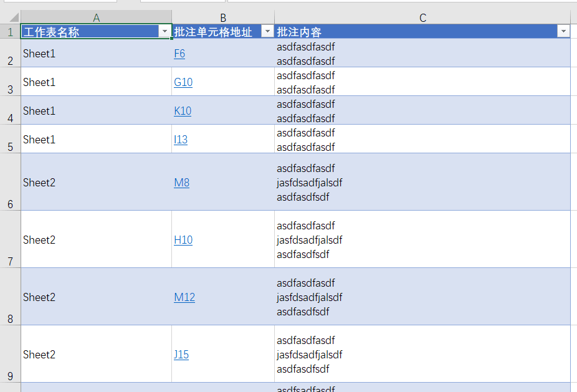Viewport: 577px width, 392px height.
Task: Open the 批注单元格地址 filter dropdown
Action: click(267, 31)
